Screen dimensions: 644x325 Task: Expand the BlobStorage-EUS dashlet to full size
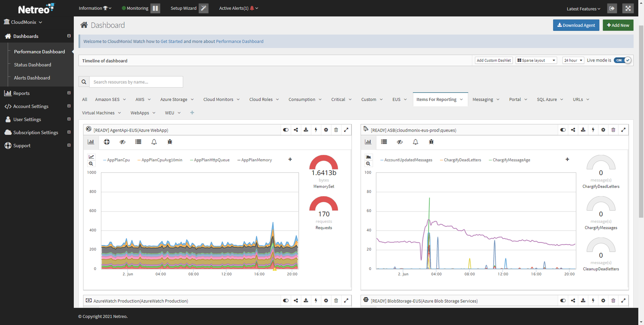(623, 301)
